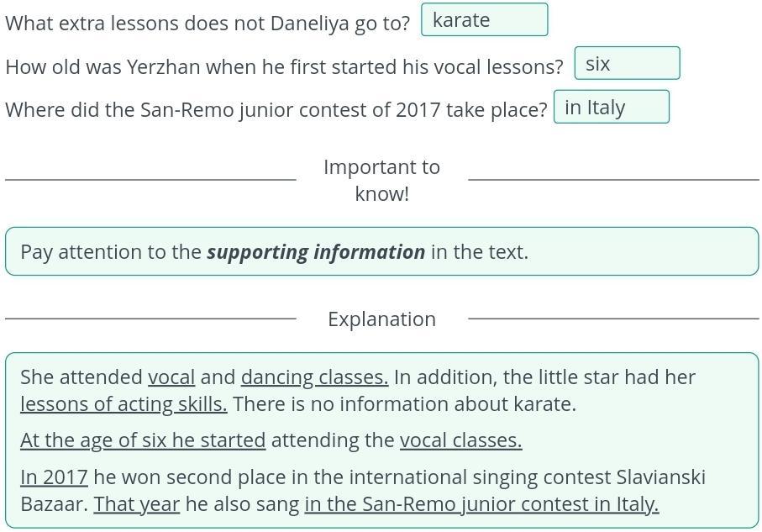The height and width of the screenshot is (532, 762).
Task: Click the underlined "vocal classes." phrase
Action: [460, 440]
